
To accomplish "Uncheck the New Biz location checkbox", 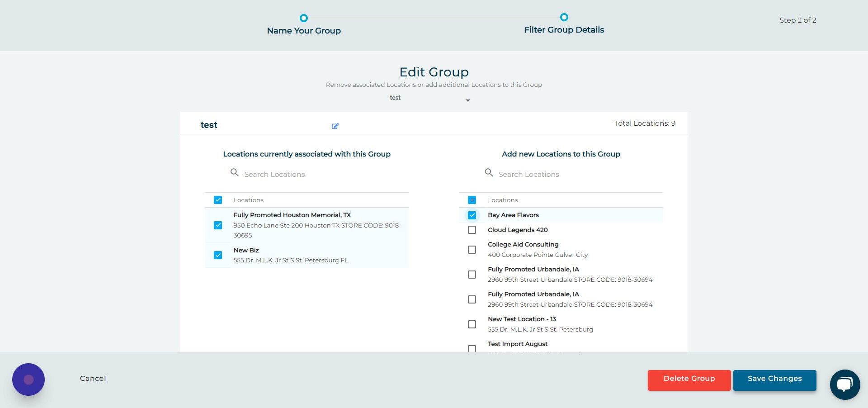I will click(x=218, y=255).
